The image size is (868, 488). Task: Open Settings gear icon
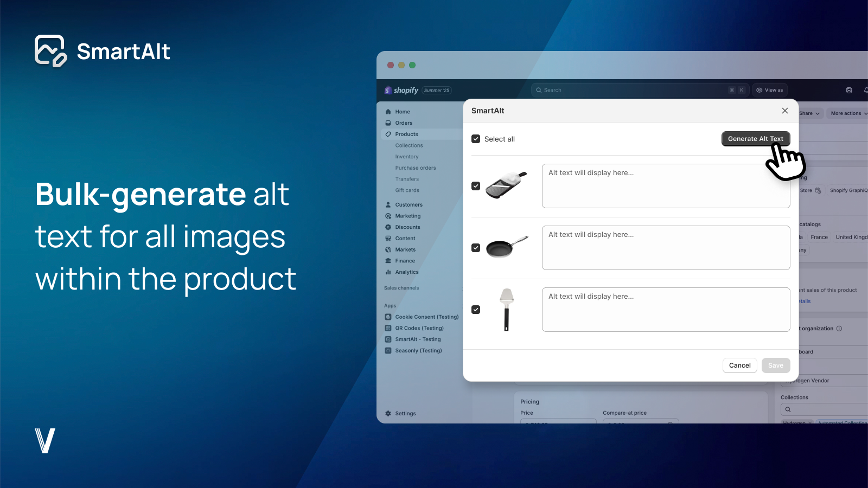(x=388, y=414)
